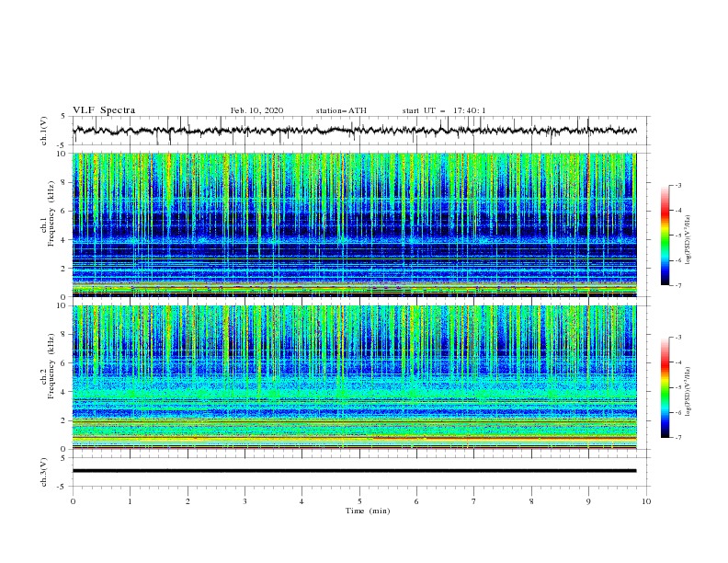
Task: Click the ch.2 spectrogram color scale bar
Action: coord(665,387)
